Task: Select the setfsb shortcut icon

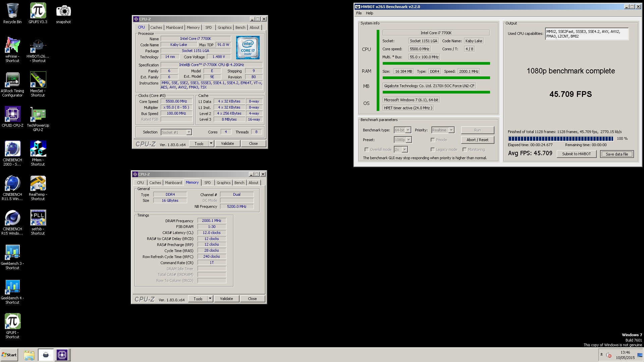Action: [x=38, y=222]
